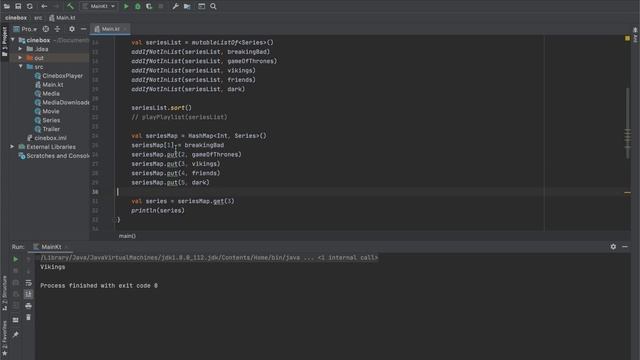This screenshot has height=360, width=640.
Task: Place cursor on seriesList.sort() line
Action: pos(161,108)
